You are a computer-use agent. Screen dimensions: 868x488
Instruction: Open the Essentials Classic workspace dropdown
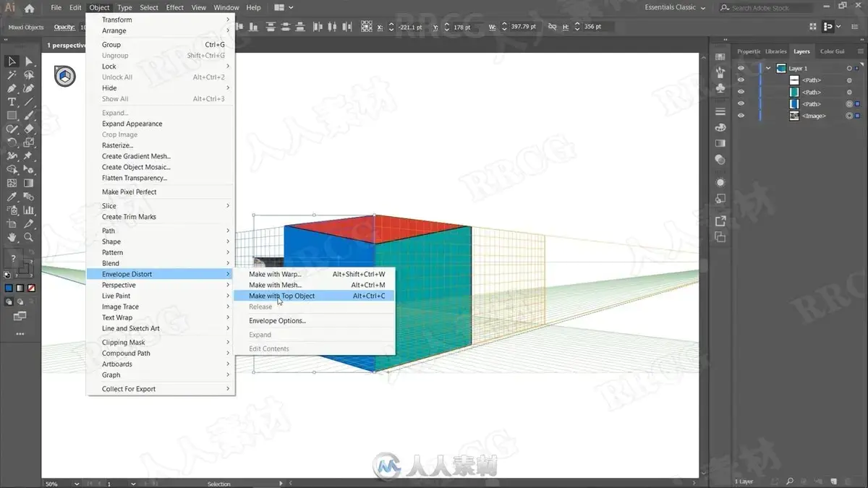click(675, 8)
